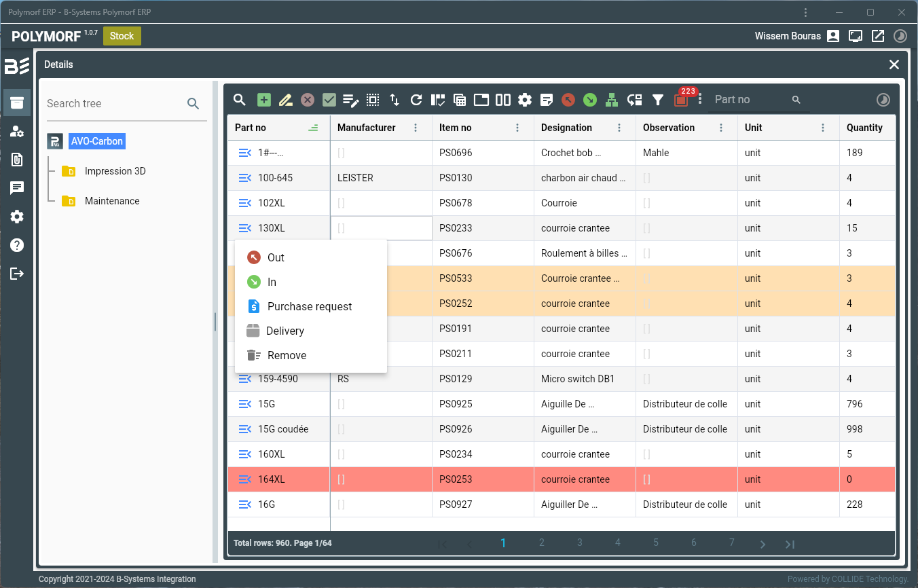Click the hierarchy tree icon in toolbar
This screenshot has height=588, width=918.
click(612, 100)
